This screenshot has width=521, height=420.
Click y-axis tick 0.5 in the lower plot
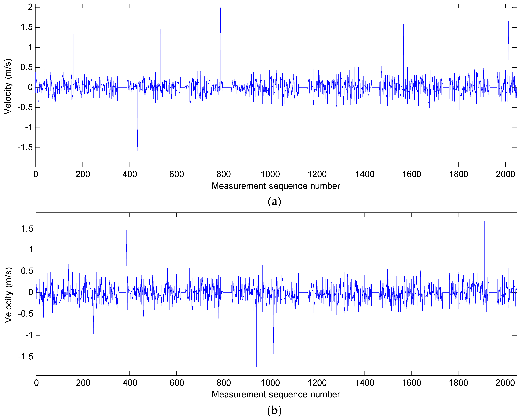pyautogui.click(x=27, y=271)
